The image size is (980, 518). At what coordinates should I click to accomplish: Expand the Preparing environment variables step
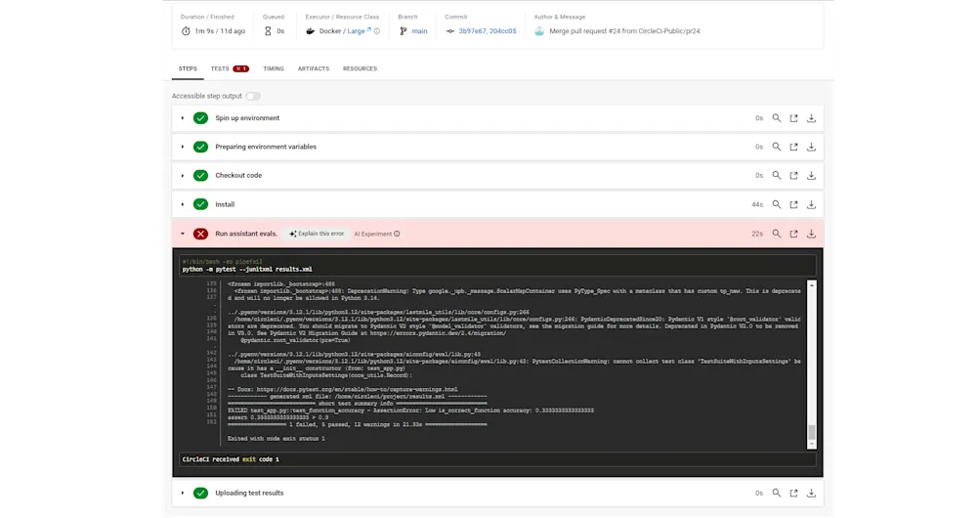tap(183, 147)
